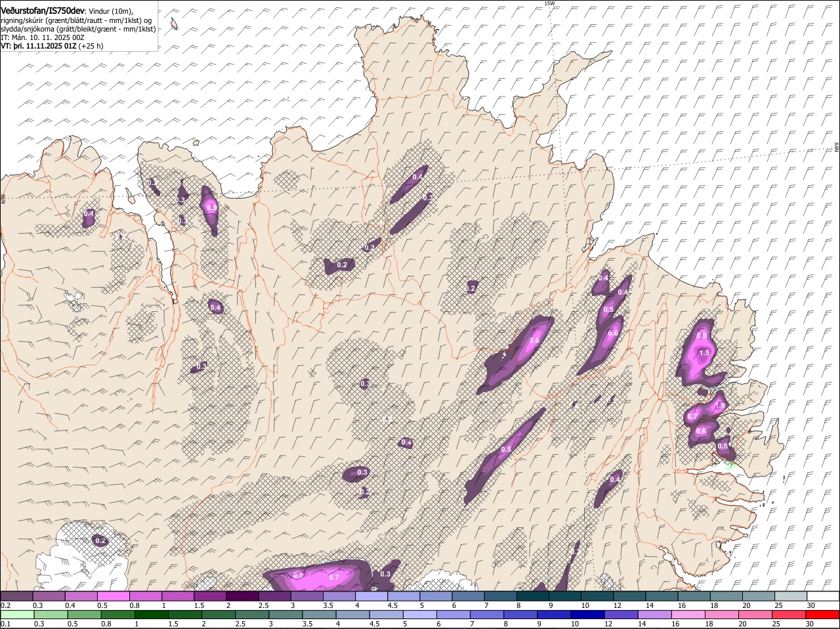Select the 'IT: Mán. 10. 11. 2025 00Z' line
Viewport: 840px width, 629px height.
coord(42,37)
